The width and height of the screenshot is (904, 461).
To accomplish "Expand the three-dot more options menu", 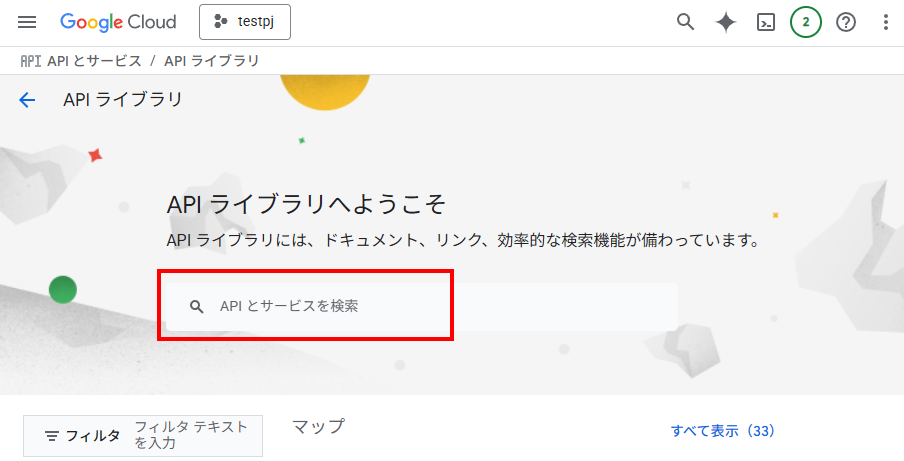I will point(885,22).
